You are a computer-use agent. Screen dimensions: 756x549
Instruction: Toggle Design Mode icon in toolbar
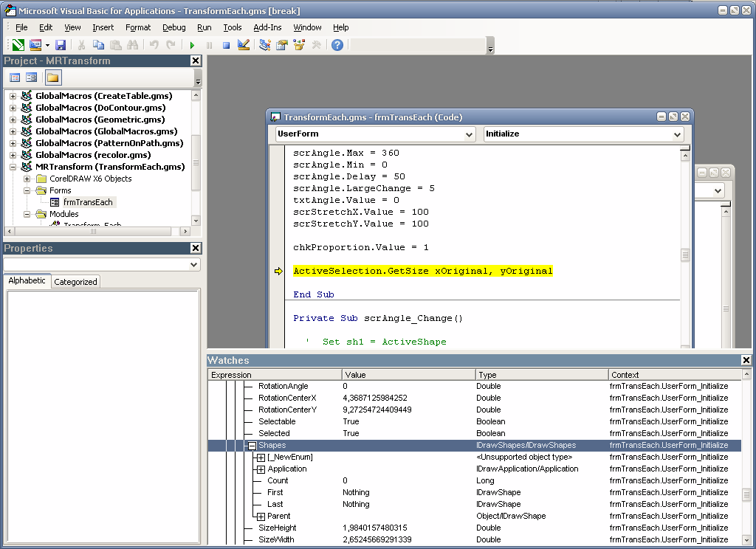click(x=244, y=45)
